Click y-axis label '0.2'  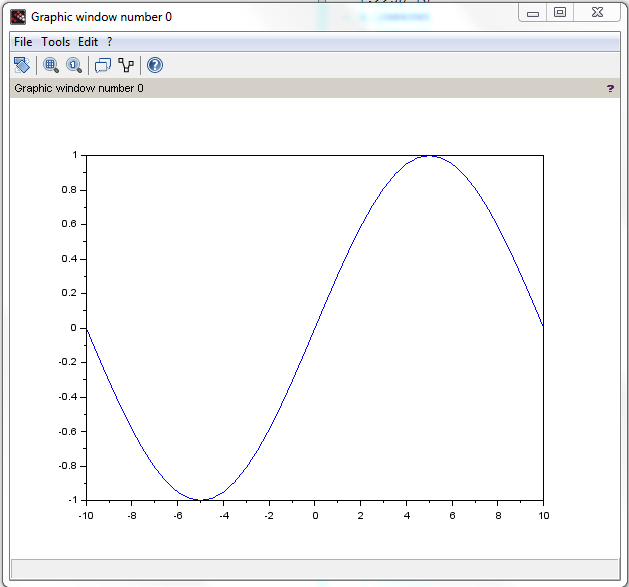tap(69, 293)
